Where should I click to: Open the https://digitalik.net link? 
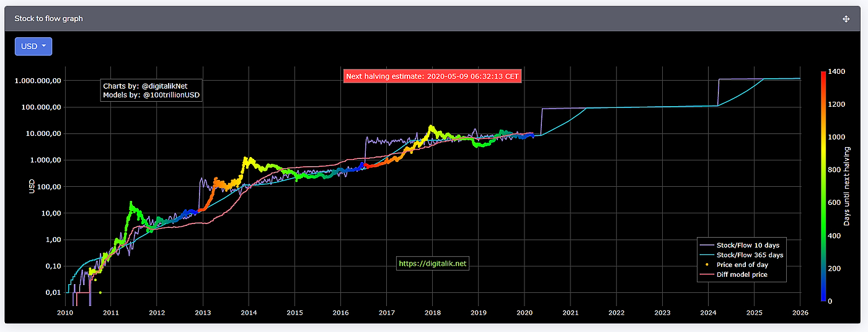[433, 264]
